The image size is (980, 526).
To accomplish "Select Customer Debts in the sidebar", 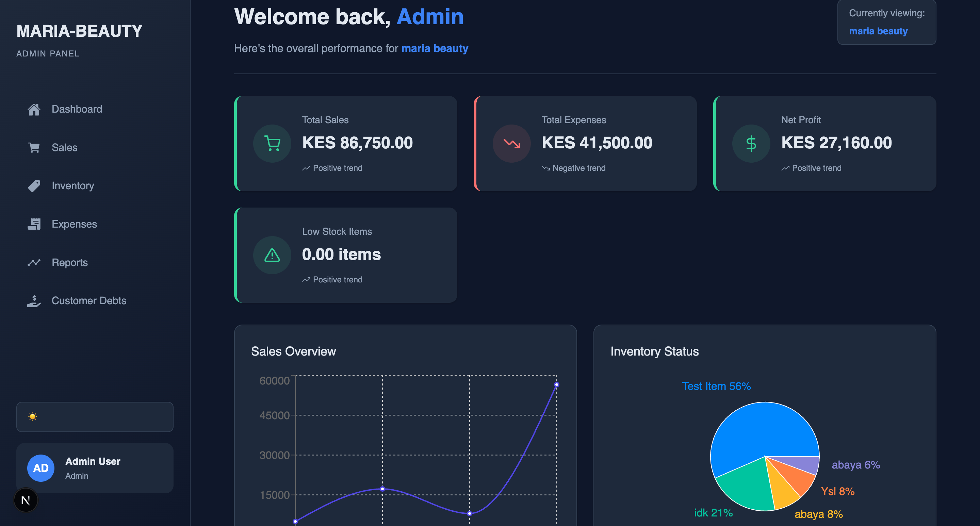I will 95,301.
